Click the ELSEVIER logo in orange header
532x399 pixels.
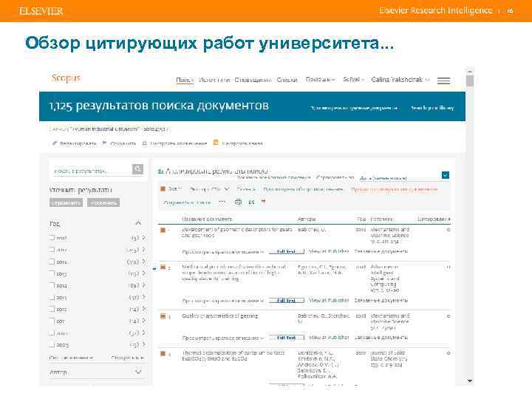pyautogui.click(x=41, y=11)
